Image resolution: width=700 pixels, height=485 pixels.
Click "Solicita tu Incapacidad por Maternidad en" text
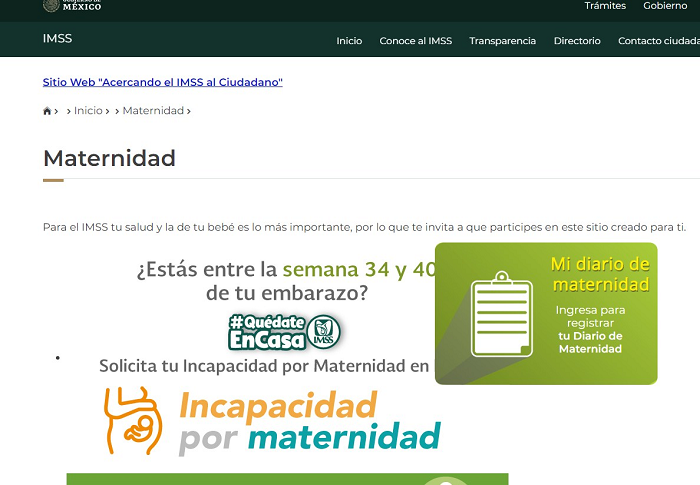point(264,366)
